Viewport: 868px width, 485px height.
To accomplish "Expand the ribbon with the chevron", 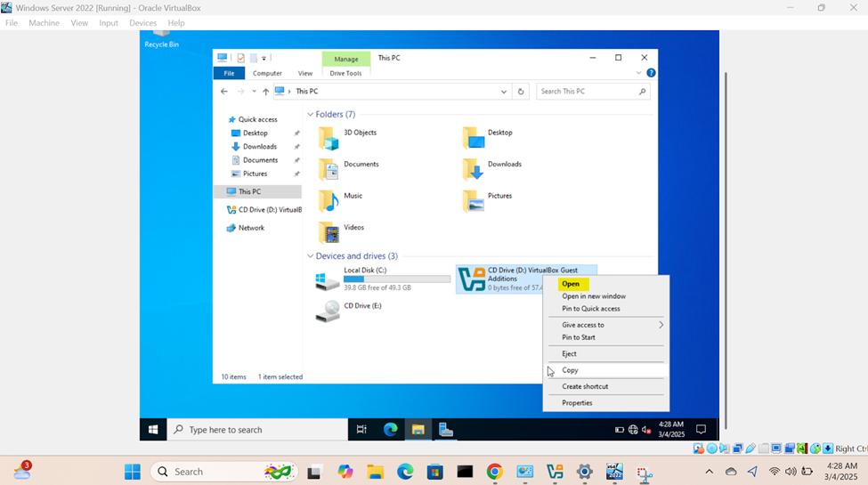I will point(639,73).
